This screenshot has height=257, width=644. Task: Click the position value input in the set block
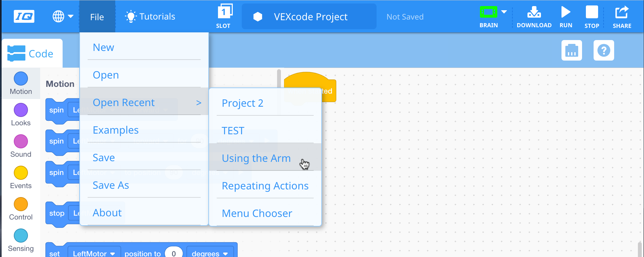tap(174, 253)
